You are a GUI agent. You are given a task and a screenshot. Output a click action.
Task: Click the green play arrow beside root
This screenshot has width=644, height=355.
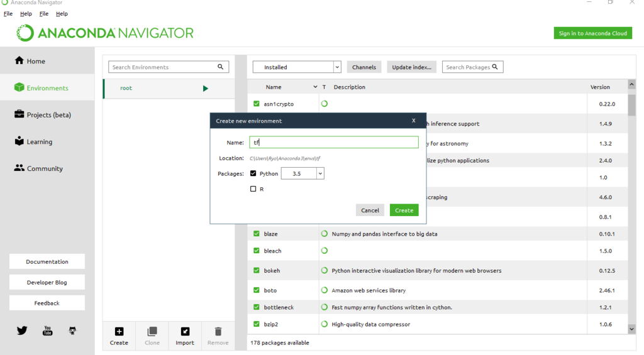206,88
